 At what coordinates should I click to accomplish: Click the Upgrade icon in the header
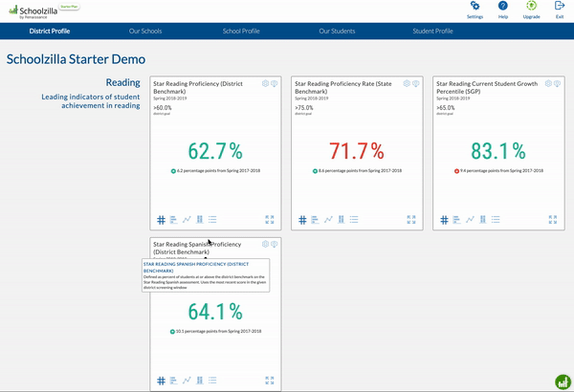[x=532, y=6]
